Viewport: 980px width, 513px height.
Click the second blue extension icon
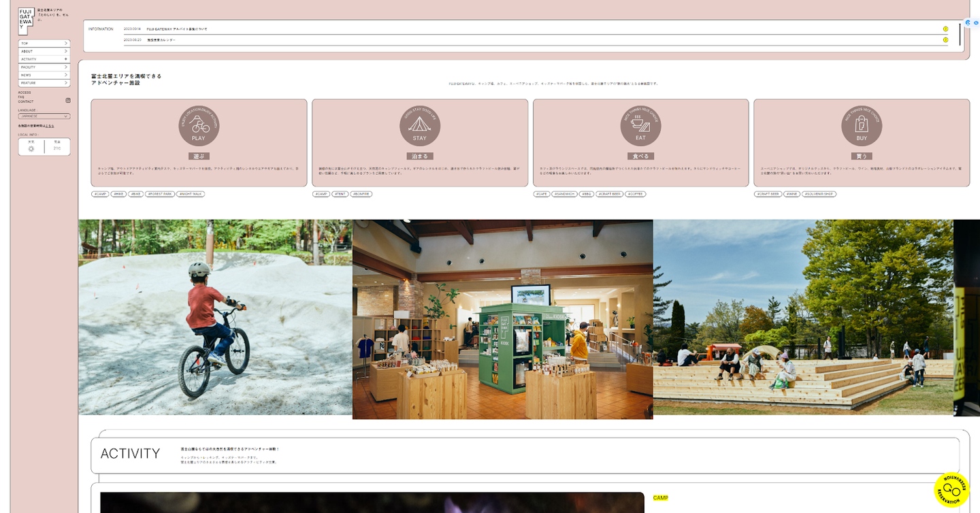(x=977, y=22)
